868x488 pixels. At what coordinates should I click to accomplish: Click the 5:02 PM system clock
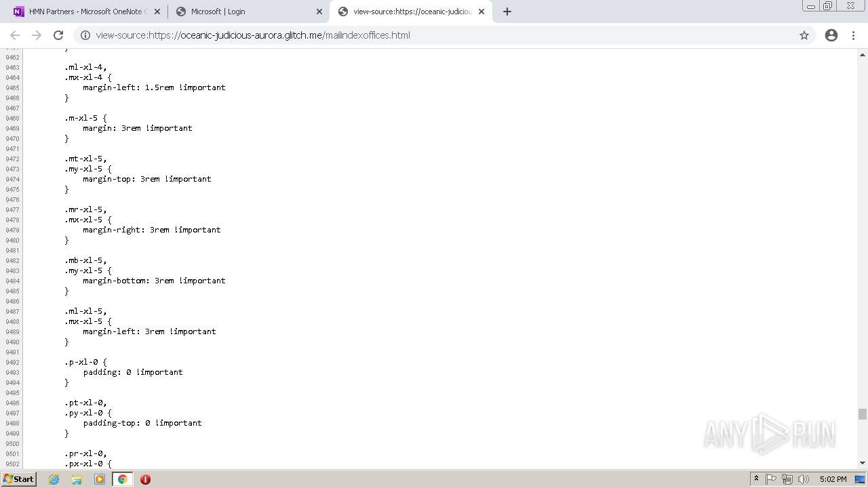click(x=833, y=479)
